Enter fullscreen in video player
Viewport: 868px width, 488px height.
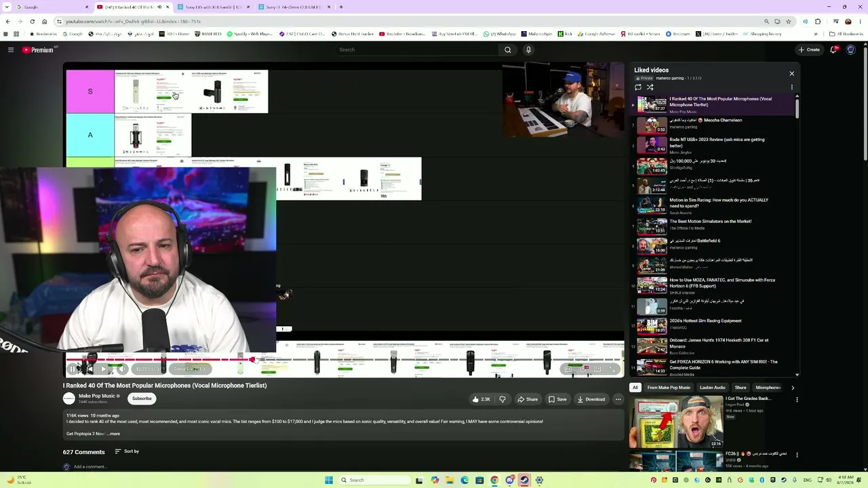pos(612,369)
